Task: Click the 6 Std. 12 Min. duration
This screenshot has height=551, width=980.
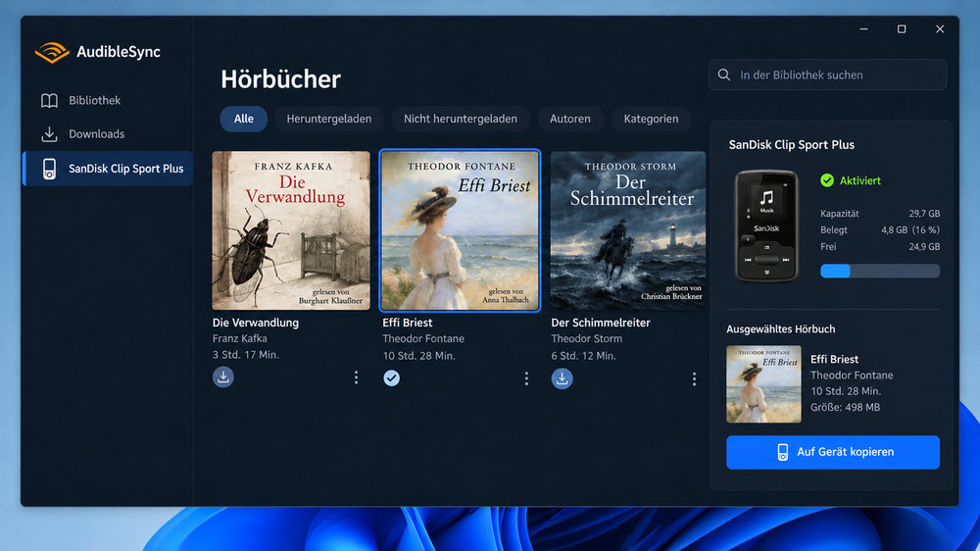Action: point(583,355)
